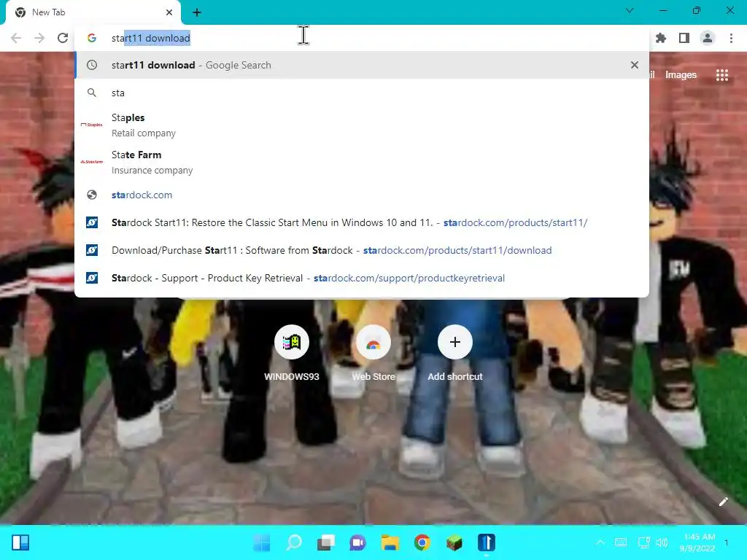Open Download/Purchase Start11 suggestion
This screenshot has width=747, height=560.
pos(362,250)
